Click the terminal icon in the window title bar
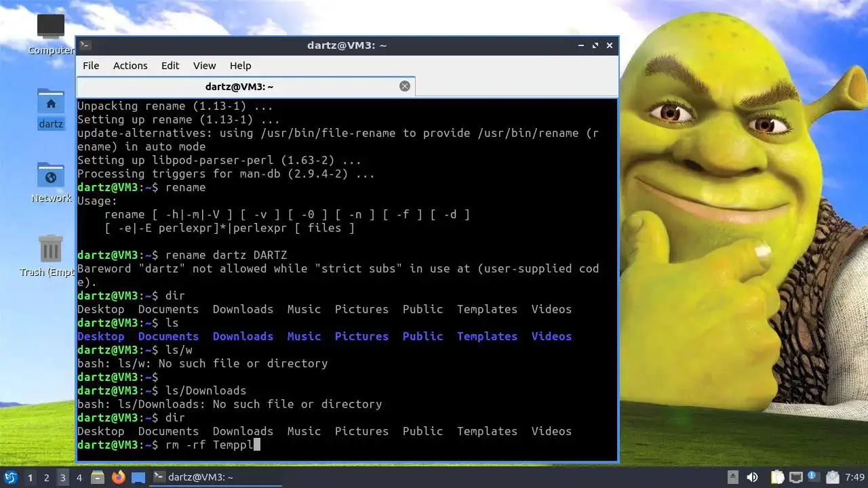The height and width of the screenshot is (488, 868). 85,45
